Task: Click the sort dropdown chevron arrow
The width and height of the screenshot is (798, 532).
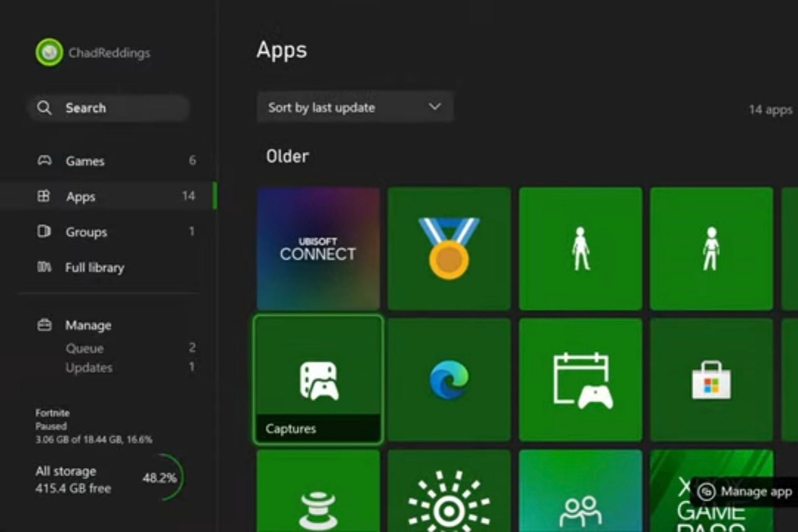Action: (x=434, y=107)
